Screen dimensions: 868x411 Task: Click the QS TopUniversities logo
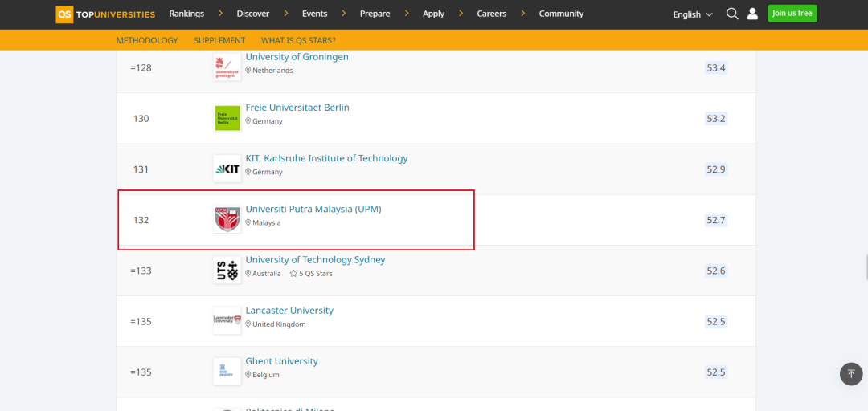(x=105, y=14)
